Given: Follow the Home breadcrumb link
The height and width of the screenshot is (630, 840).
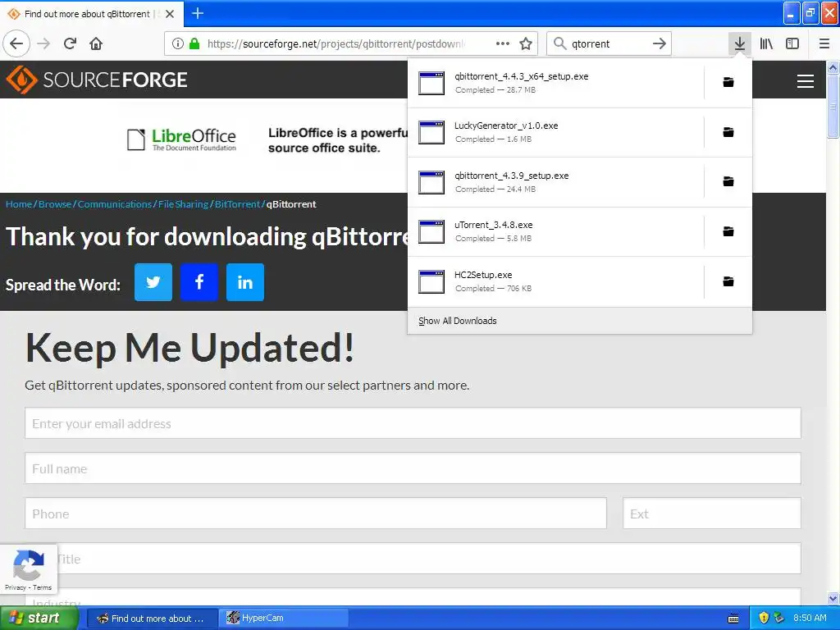Looking at the screenshot, I should (19, 204).
